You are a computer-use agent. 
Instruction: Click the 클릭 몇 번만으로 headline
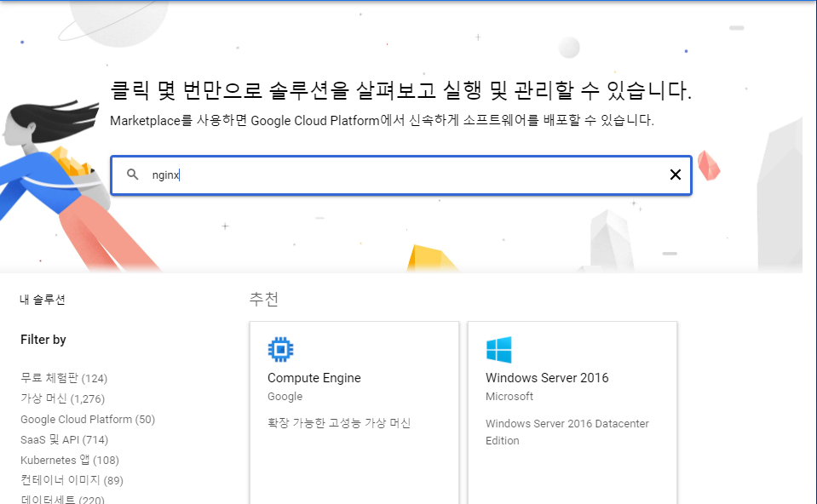pyautogui.click(x=400, y=90)
